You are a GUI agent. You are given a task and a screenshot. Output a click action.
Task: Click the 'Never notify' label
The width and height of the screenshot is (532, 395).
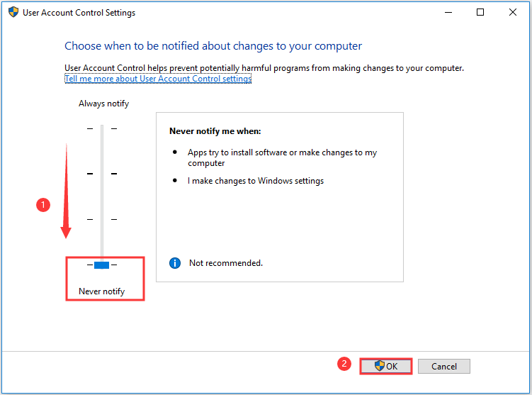click(102, 291)
